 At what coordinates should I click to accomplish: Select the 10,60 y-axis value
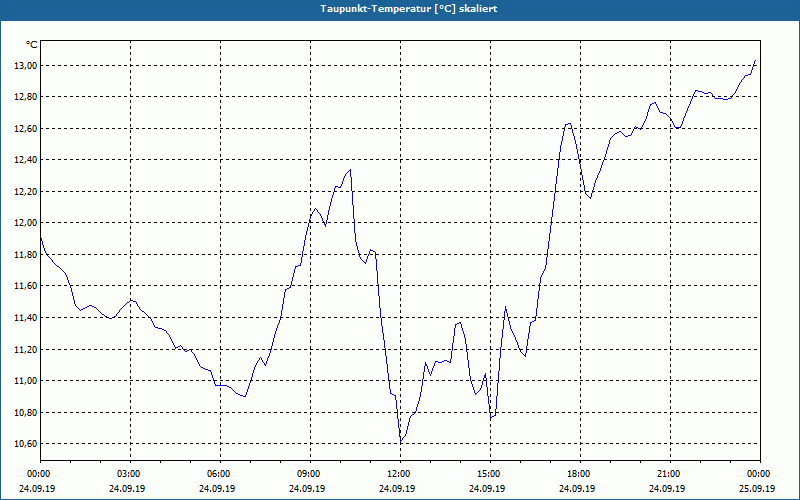coord(25,444)
